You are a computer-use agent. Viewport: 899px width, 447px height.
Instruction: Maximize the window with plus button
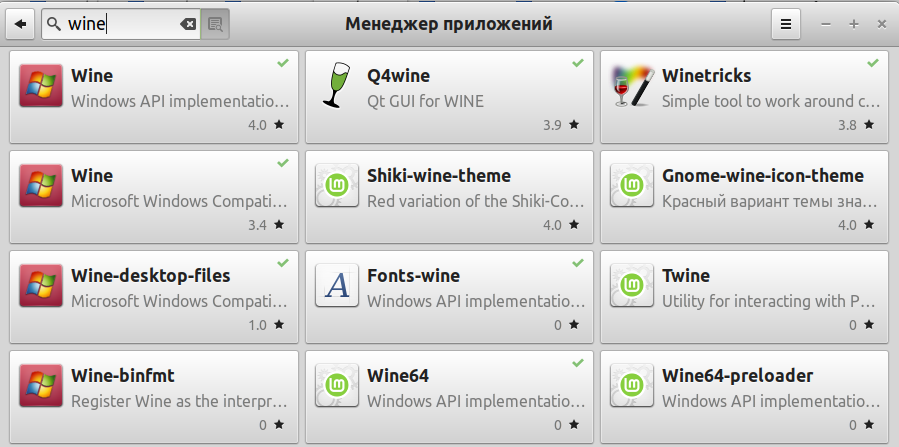pos(854,24)
